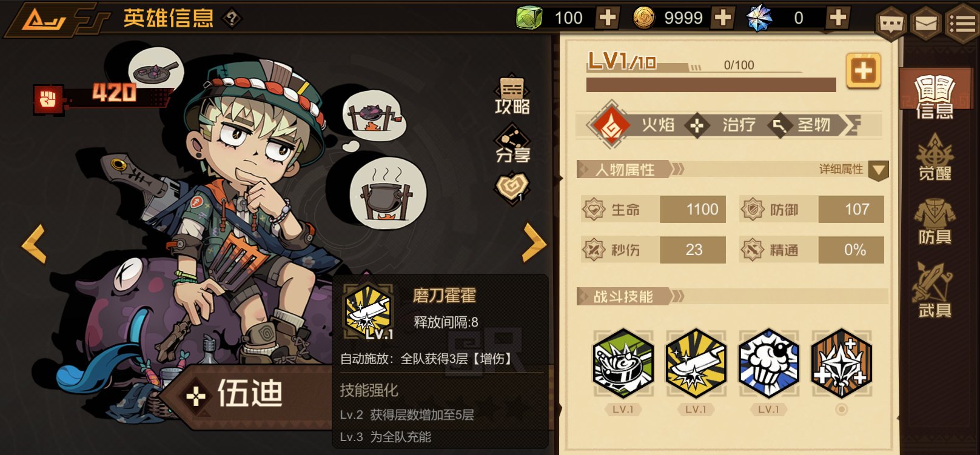The height and width of the screenshot is (455, 980).
Task: Click the heart favorite badge icon
Action: [x=512, y=187]
